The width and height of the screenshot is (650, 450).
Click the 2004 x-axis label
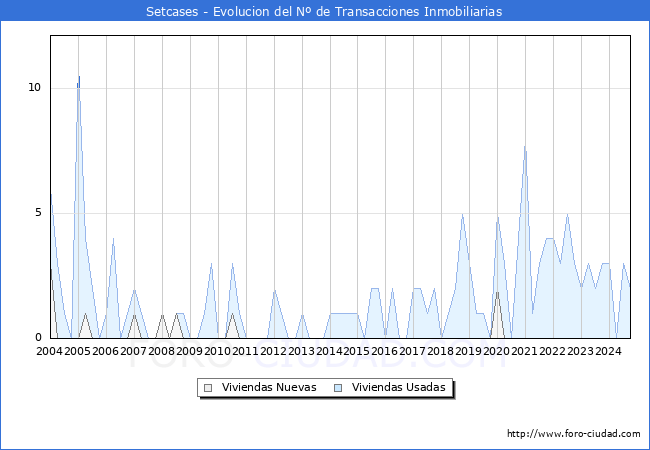pos(49,351)
